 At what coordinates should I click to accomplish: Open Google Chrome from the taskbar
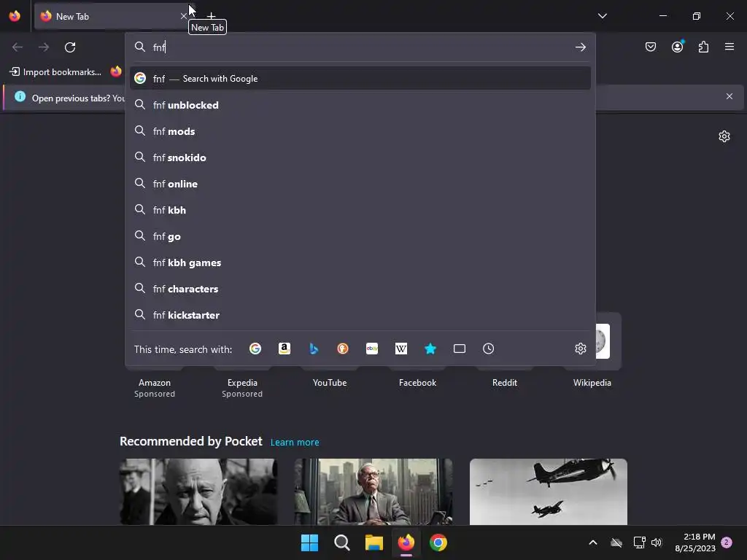coord(438,542)
